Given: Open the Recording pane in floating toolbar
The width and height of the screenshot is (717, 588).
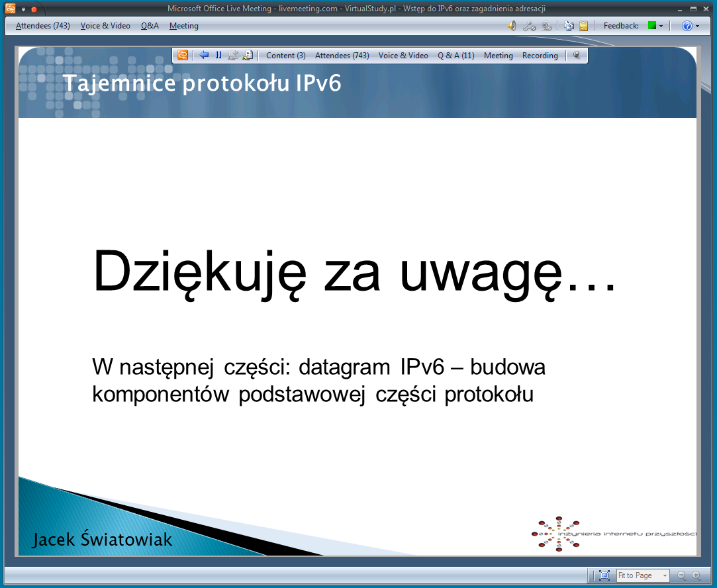Looking at the screenshot, I should [x=540, y=56].
